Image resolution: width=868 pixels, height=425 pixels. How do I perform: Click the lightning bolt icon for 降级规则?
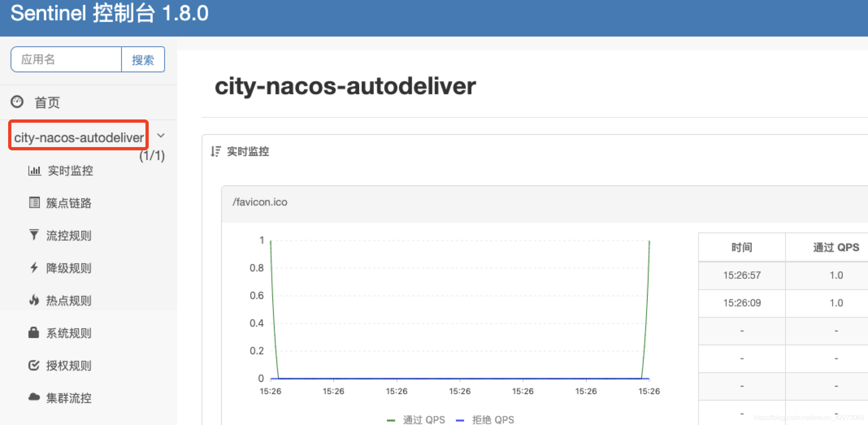tap(34, 267)
